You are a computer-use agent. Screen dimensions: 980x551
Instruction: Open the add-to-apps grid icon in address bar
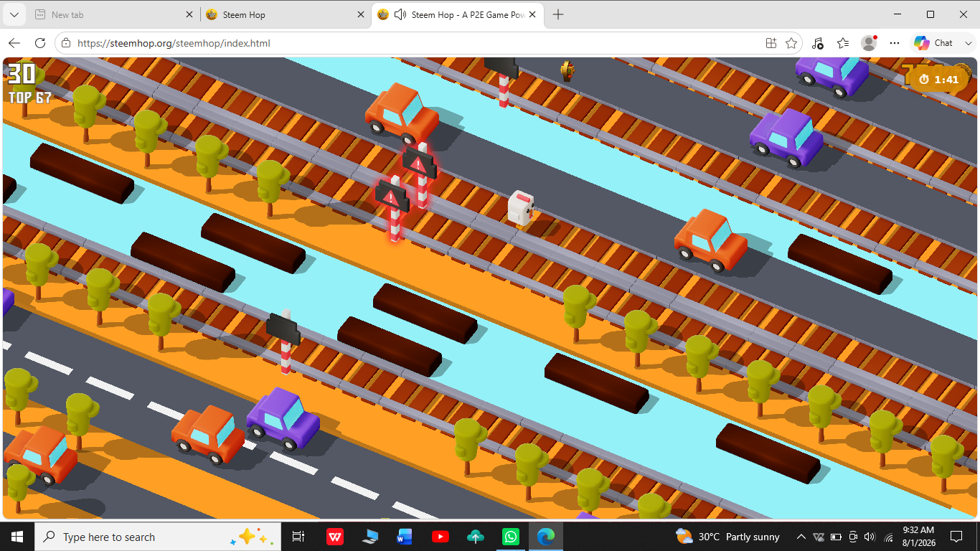(x=771, y=43)
